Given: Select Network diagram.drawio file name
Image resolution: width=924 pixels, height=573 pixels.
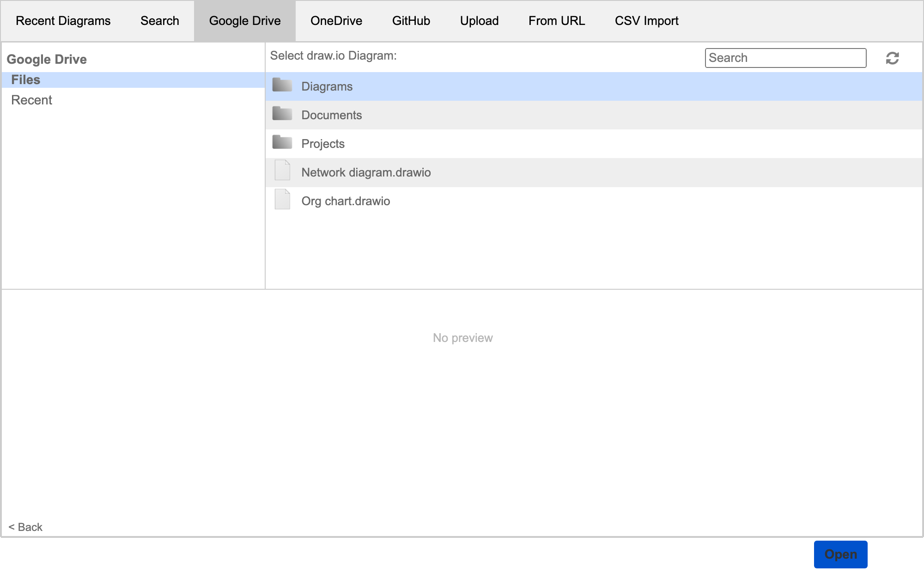Looking at the screenshot, I should 366,172.
